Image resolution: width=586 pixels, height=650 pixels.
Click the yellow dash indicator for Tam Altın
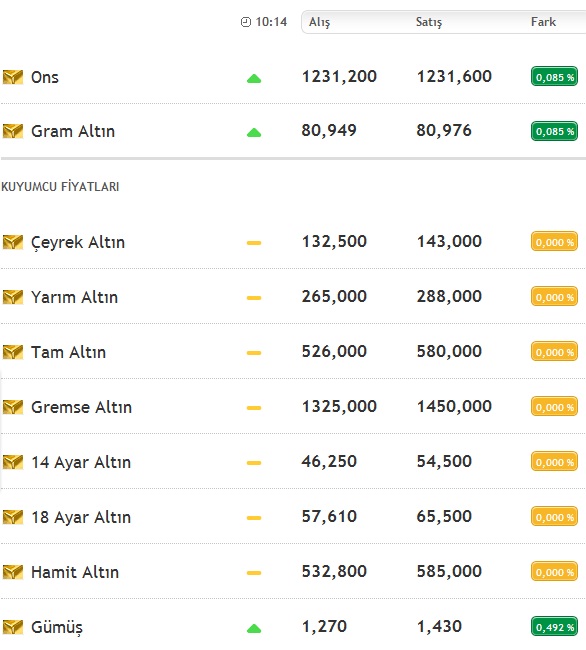coord(254,353)
